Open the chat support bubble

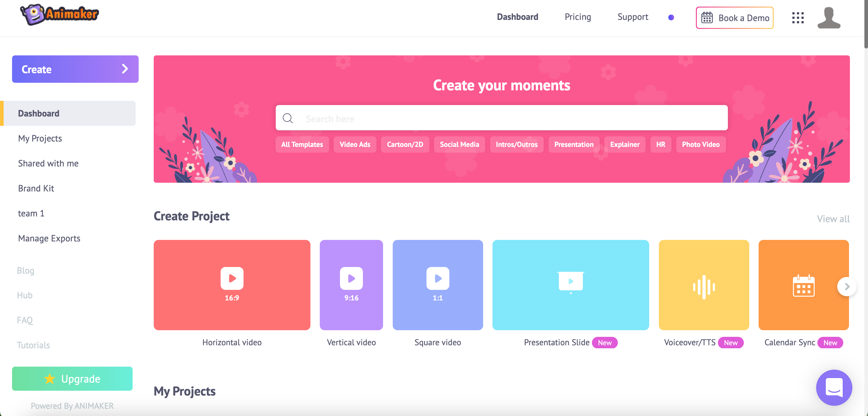834,387
